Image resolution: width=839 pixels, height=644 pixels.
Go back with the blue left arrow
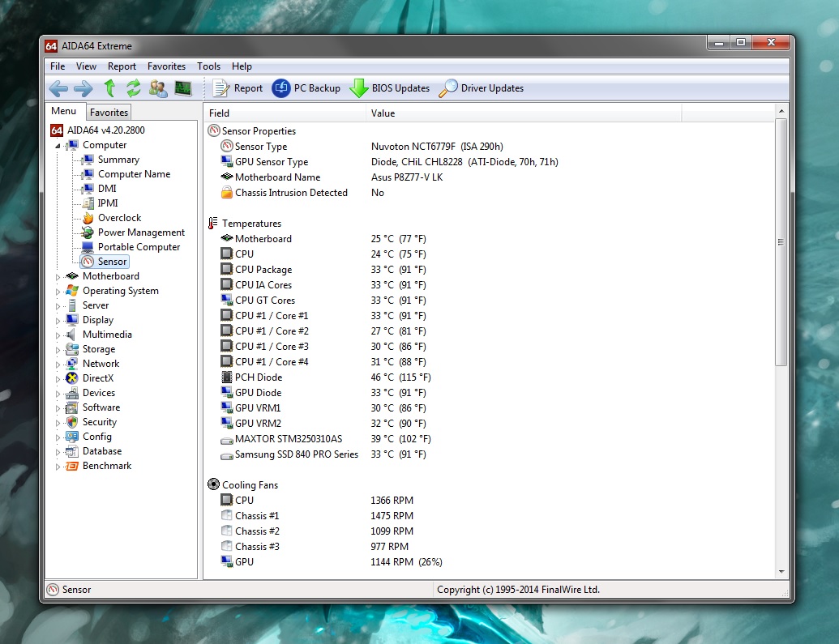click(x=58, y=88)
